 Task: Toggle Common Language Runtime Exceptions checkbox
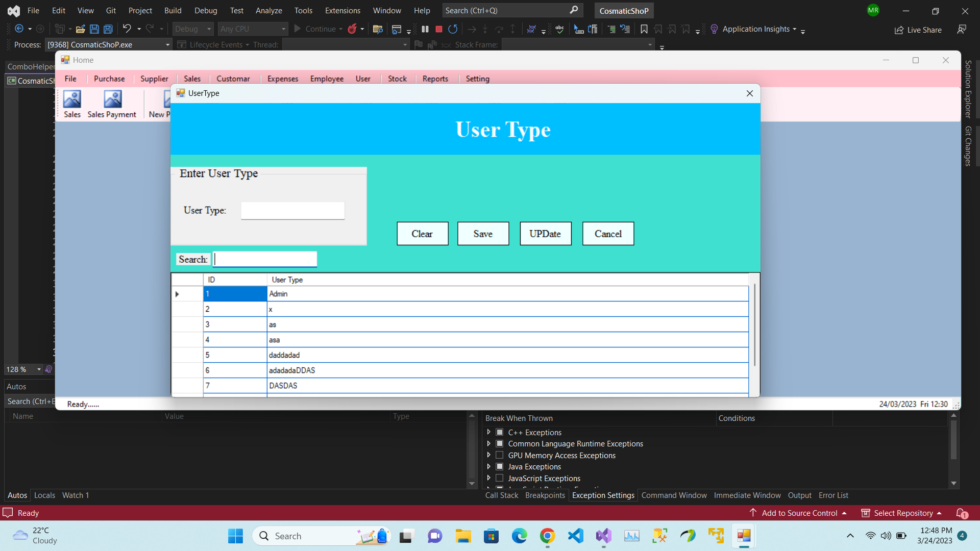[500, 444]
